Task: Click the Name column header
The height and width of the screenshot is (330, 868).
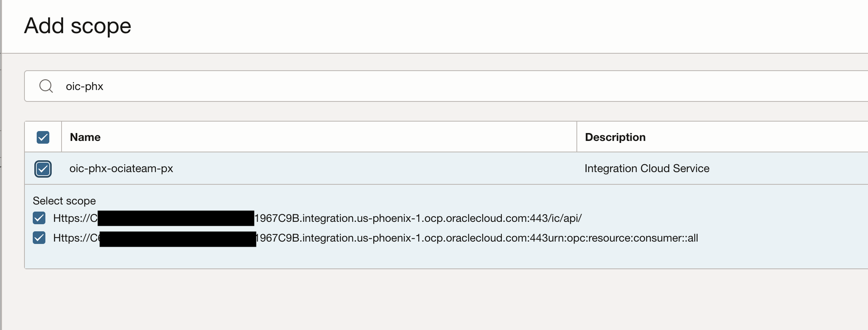Action: coord(85,137)
